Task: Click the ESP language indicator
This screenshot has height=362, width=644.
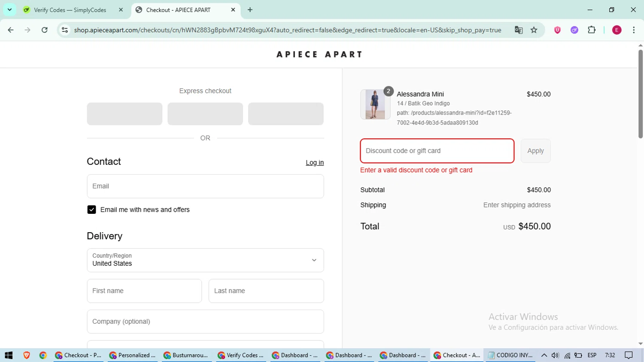Action: coord(592,355)
